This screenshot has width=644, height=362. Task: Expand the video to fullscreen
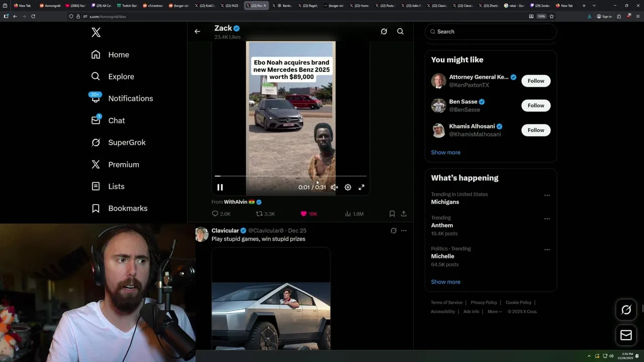point(361,187)
